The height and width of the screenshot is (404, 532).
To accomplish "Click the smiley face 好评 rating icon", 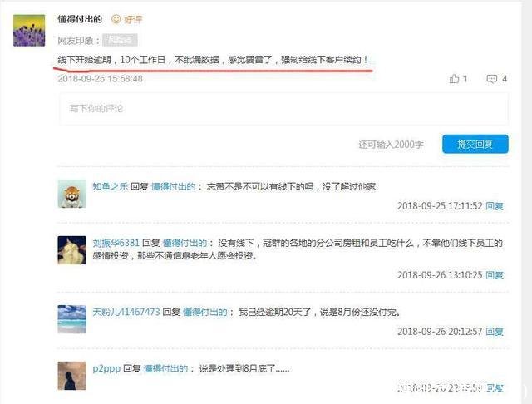I will 116,19.
